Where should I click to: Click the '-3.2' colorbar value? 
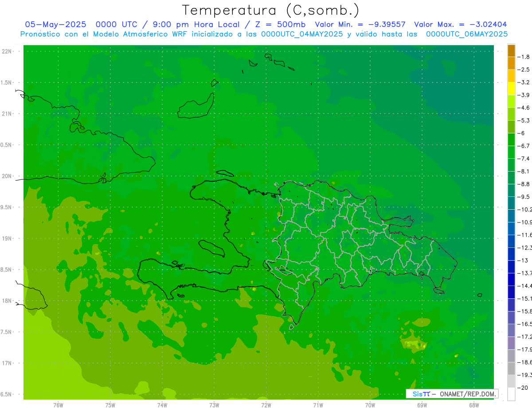(x=524, y=82)
